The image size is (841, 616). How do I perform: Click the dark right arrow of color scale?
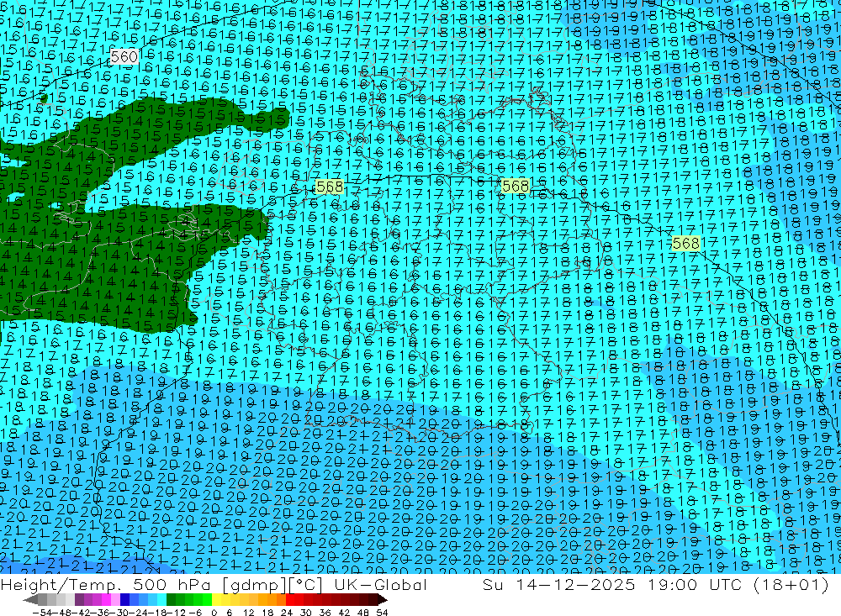(383, 600)
